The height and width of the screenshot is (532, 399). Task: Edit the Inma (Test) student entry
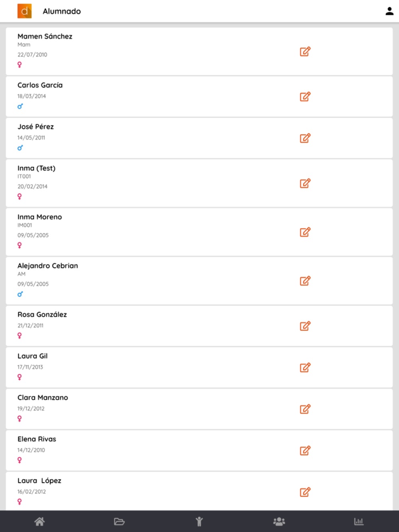tap(305, 183)
